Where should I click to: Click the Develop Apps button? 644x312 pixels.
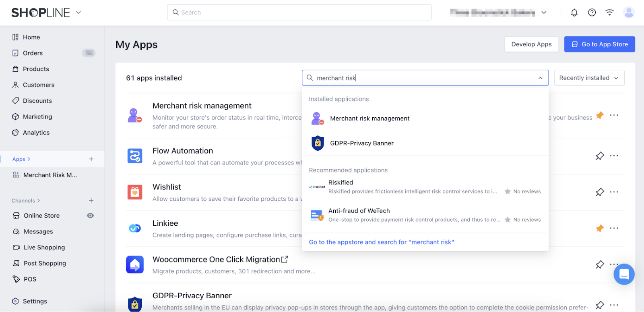531,44
